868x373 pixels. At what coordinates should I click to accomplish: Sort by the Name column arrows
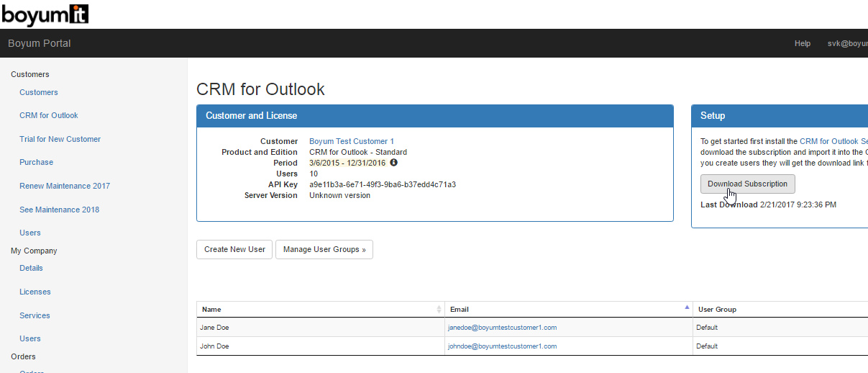(x=439, y=310)
